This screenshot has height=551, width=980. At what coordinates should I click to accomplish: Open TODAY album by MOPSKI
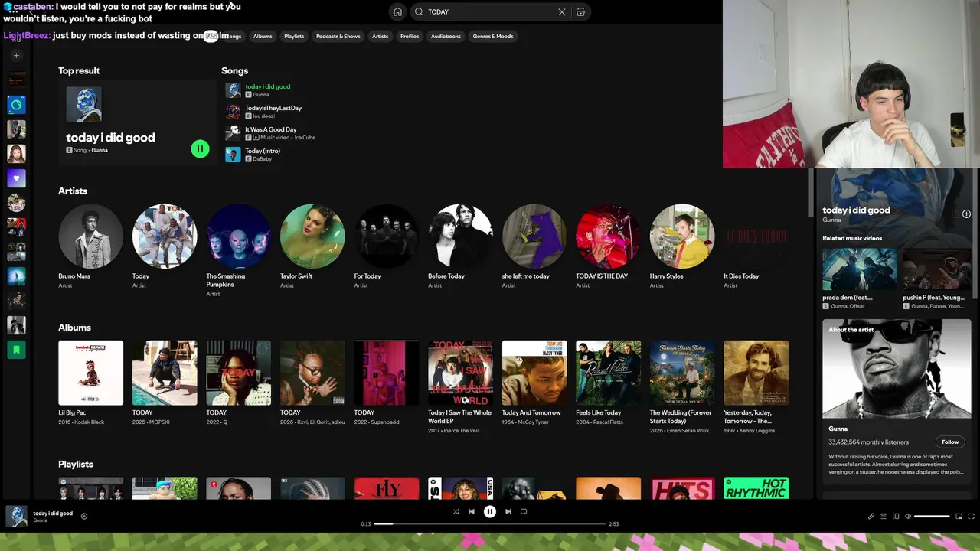pyautogui.click(x=165, y=373)
